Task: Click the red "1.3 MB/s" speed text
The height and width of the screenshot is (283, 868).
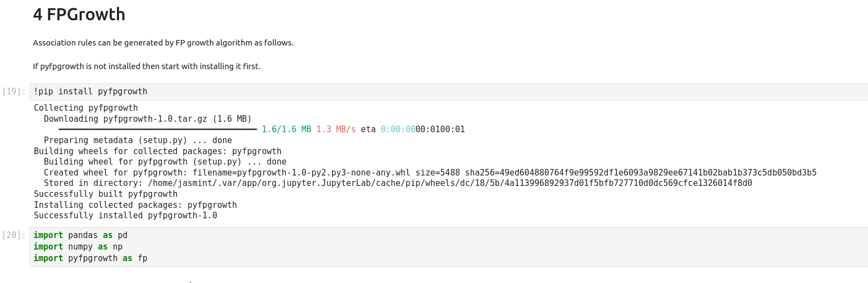Action: (x=336, y=129)
